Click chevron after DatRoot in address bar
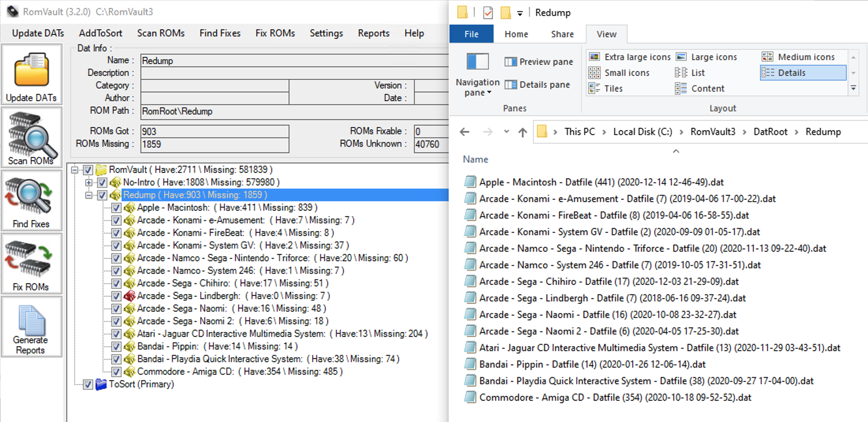The width and height of the screenshot is (868, 422). [x=796, y=132]
